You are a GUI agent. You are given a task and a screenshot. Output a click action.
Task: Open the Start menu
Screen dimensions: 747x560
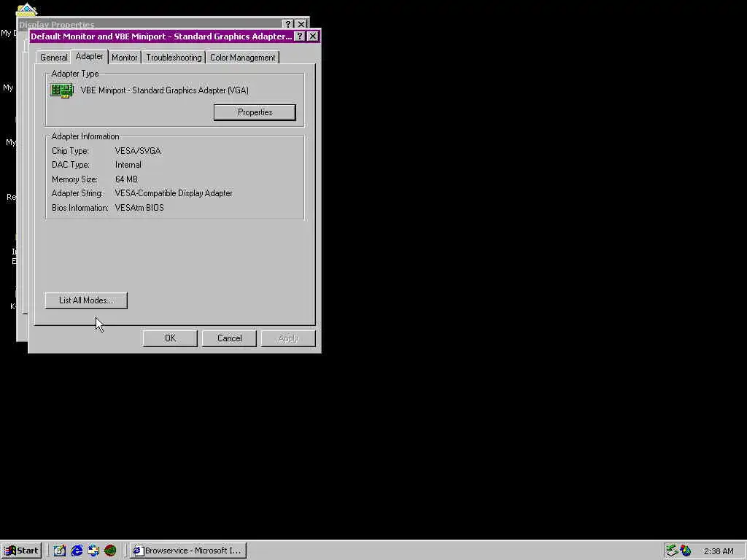point(21,551)
